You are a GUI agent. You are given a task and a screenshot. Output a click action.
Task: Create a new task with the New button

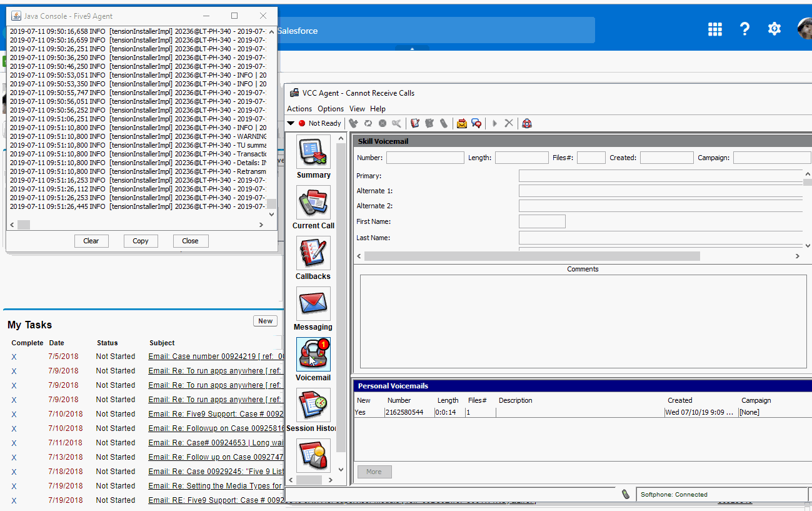tap(265, 320)
